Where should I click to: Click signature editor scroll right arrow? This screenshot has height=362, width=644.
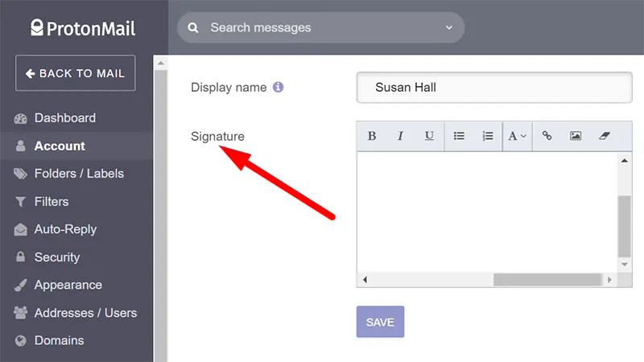pos(609,280)
